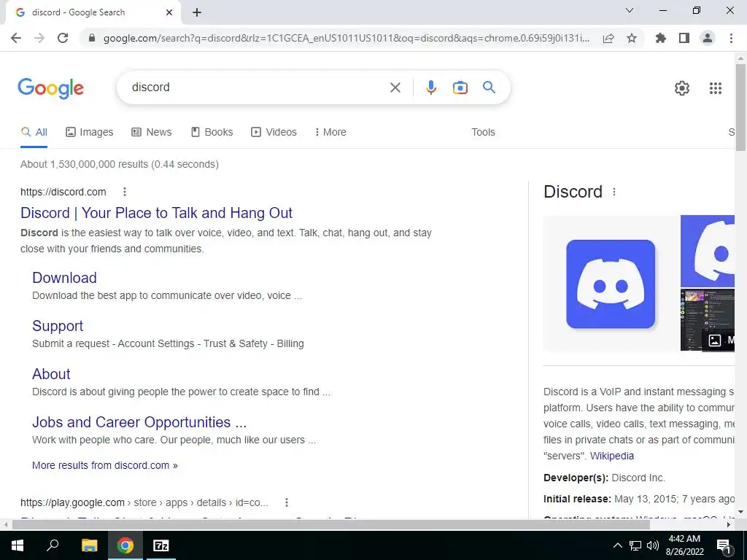Open the search Tools button
The width and height of the screenshot is (747, 560).
(483, 133)
